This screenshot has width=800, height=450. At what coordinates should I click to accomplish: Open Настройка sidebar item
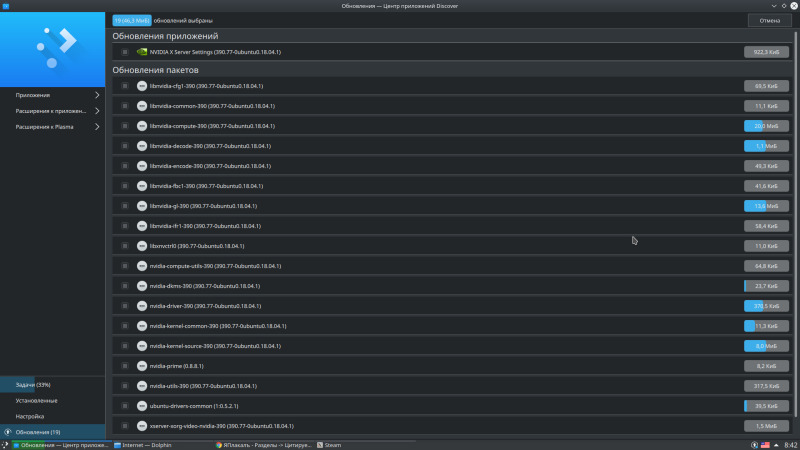point(53,417)
